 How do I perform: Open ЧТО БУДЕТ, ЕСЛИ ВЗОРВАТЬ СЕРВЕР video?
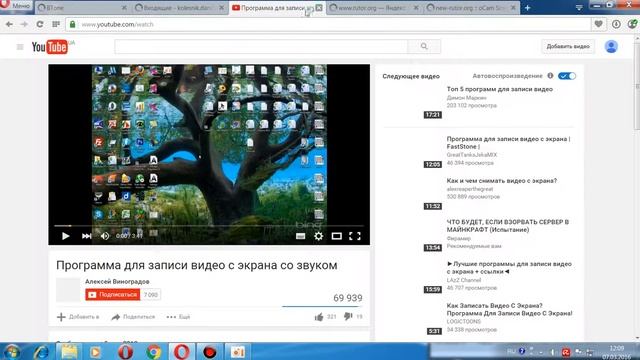click(508, 226)
